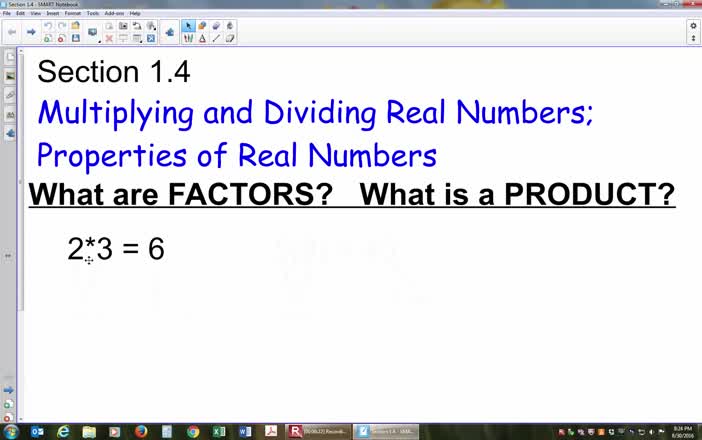Click the red X Delete icon
Viewport: 702px width, 440px height.
click(x=109, y=38)
